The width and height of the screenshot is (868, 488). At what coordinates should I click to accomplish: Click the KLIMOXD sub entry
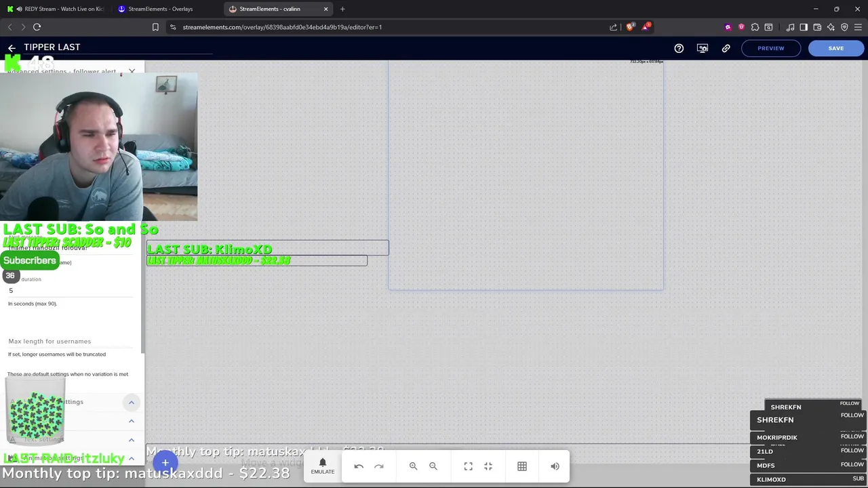pyautogui.click(x=808, y=479)
